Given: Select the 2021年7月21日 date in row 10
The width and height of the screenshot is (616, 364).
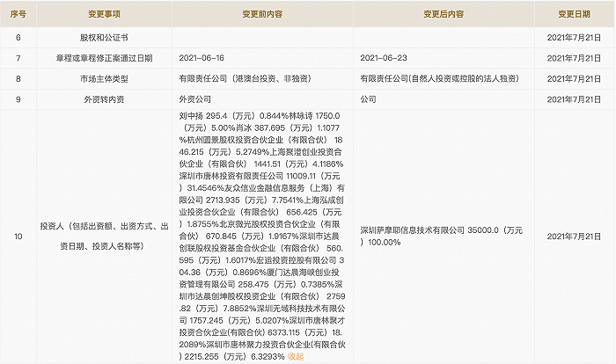Looking at the screenshot, I should (574, 237).
